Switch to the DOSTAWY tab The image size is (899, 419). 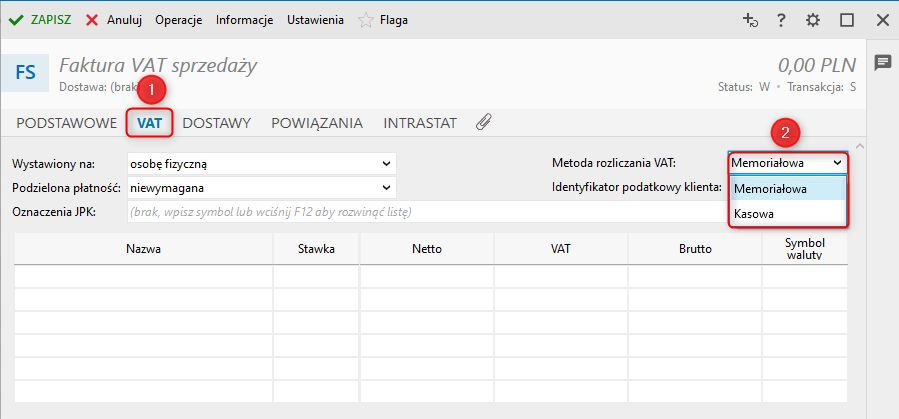tap(216, 123)
